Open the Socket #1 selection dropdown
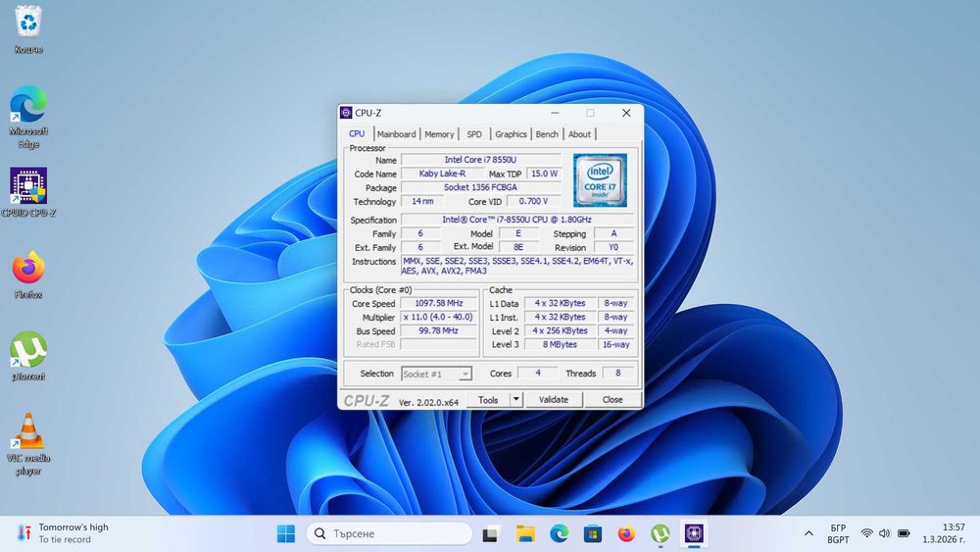This screenshot has height=552, width=980. (x=437, y=374)
